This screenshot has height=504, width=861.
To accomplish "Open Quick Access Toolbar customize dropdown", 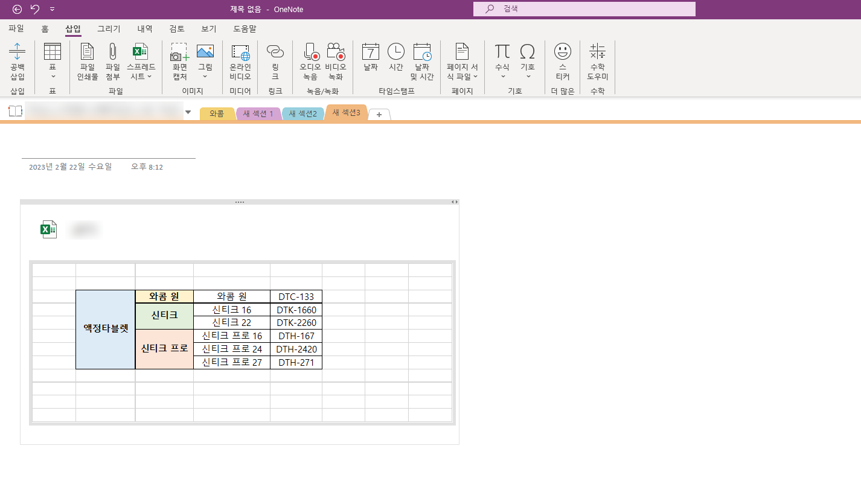I will [x=53, y=9].
